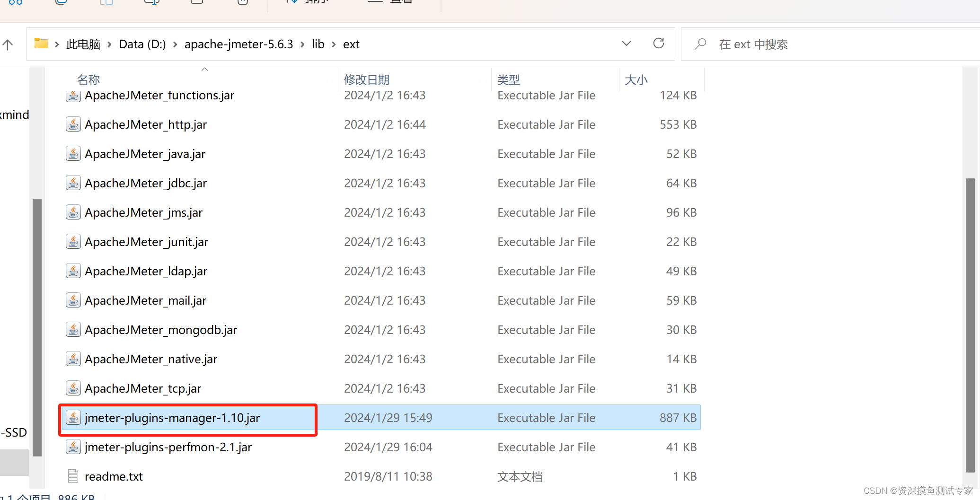Click the 22 KB size cell

[681, 242]
